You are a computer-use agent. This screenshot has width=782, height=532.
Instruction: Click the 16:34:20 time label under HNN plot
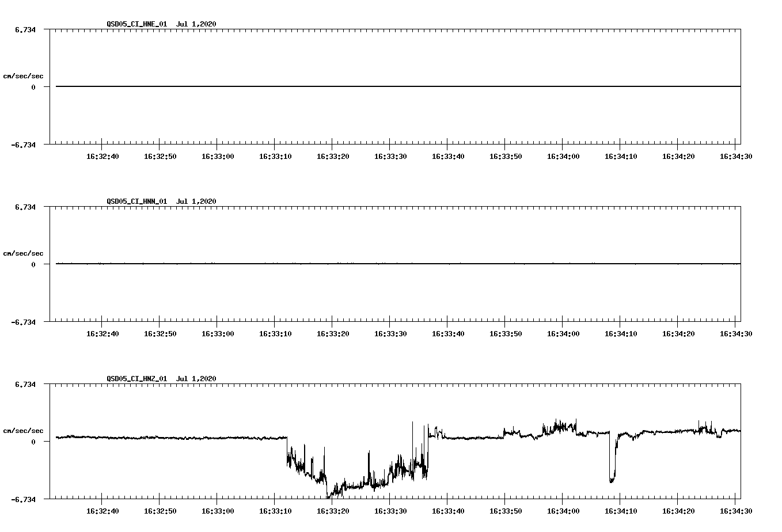tap(678, 334)
